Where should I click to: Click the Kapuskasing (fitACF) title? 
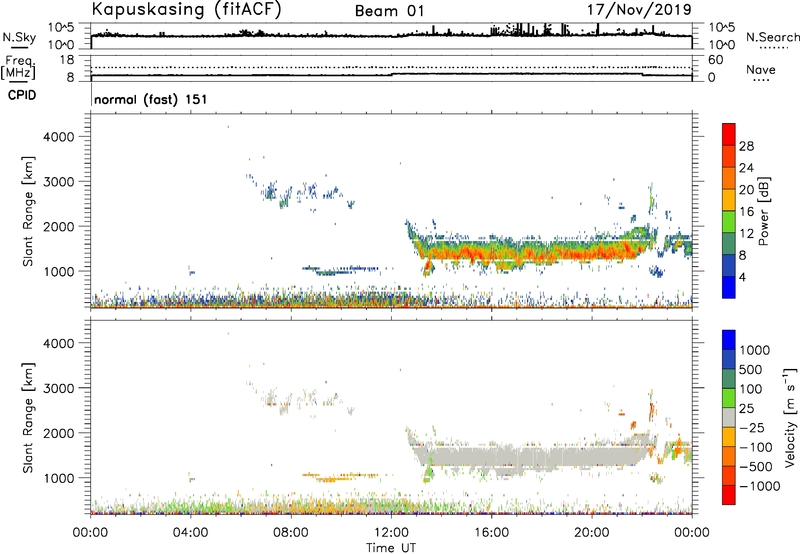(186, 9)
